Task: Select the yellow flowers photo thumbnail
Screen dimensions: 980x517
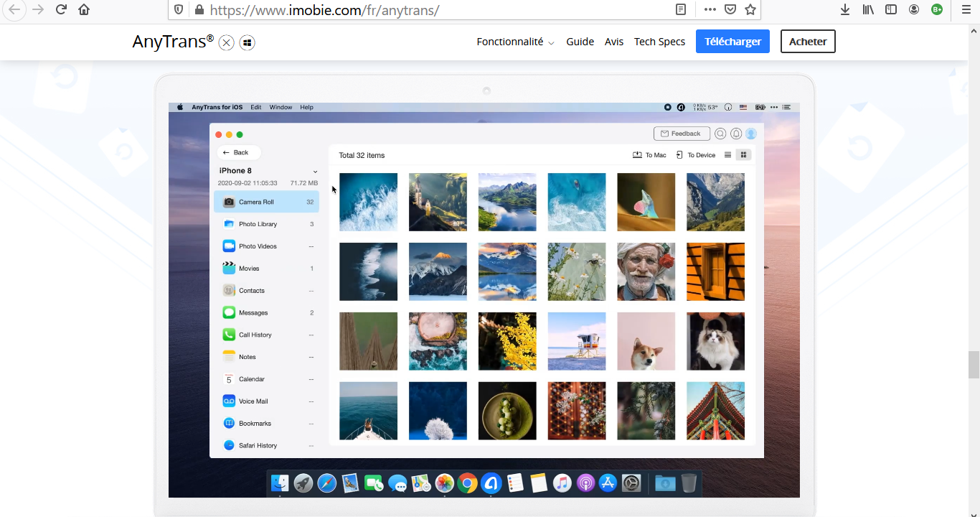Action: 507,341
